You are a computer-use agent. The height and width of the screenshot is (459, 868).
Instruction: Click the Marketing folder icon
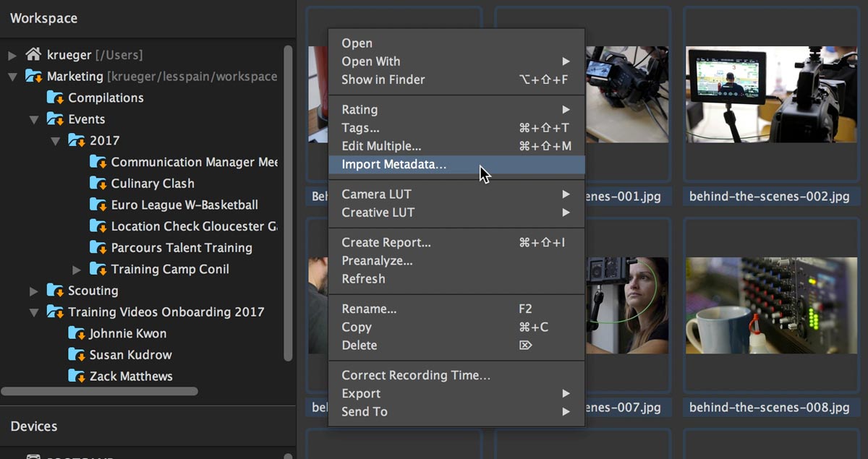pyautogui.click(x=33, y=76)
